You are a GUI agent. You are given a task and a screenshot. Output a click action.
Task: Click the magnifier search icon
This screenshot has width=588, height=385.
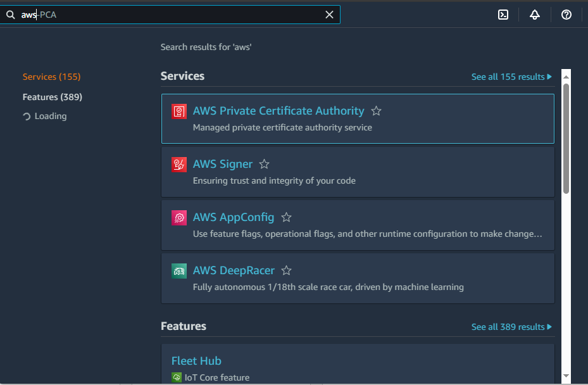tap(11, 15)
